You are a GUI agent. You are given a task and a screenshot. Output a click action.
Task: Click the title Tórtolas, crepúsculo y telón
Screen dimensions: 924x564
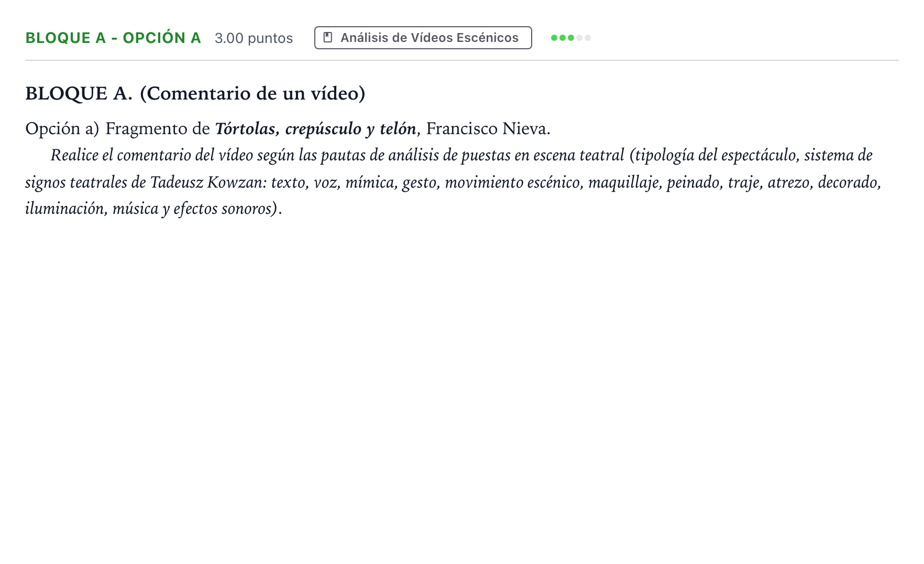click(315, 128)
